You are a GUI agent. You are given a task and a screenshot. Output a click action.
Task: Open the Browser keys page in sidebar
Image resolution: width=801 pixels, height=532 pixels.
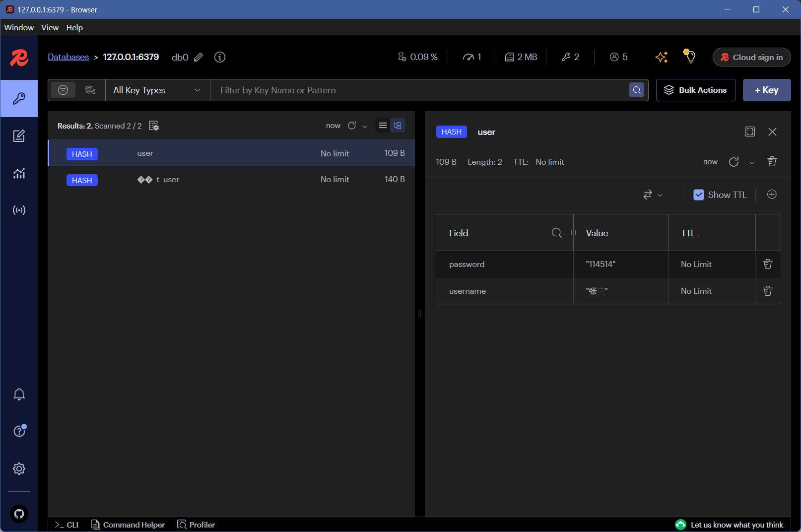point(19,98)
